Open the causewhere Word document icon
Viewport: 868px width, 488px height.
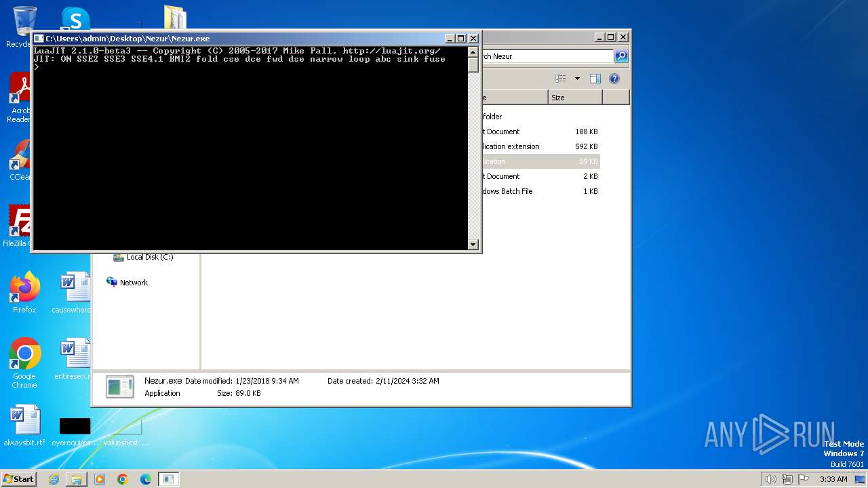click(72, 293)
